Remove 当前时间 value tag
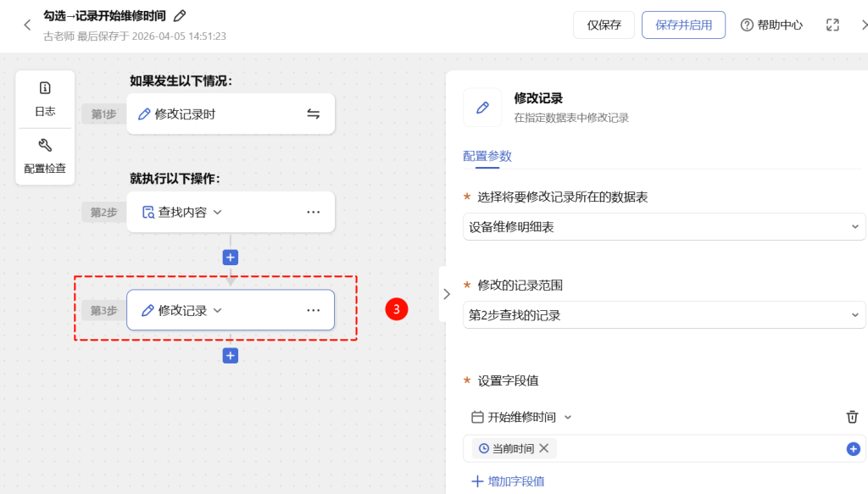Viewport: 868px width, 494px height. click(x=543, y=448)
